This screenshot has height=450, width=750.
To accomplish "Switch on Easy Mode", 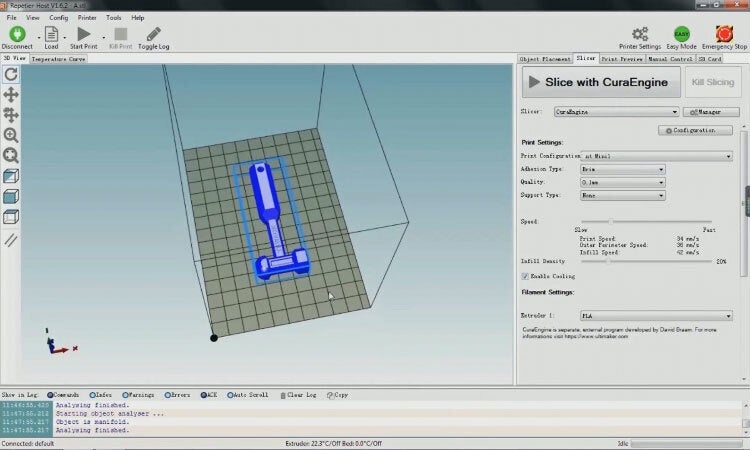I will [682, 33].
